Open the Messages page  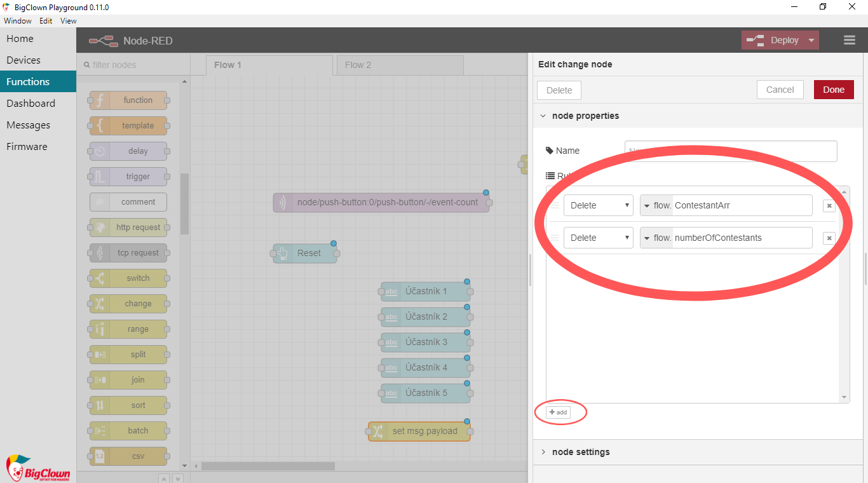[x=38, y=125]
